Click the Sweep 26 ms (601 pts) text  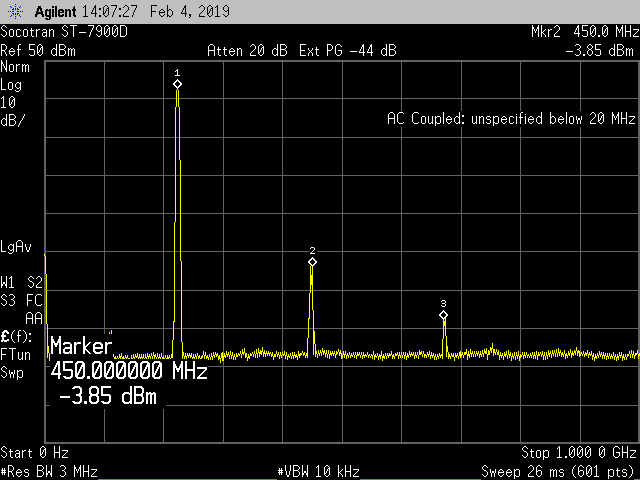pos(559,472)
